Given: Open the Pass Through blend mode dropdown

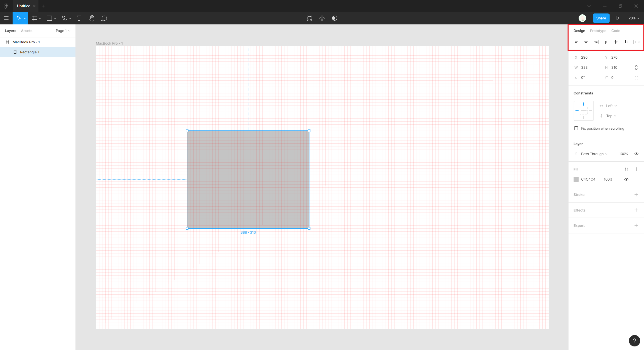Looking at the screenshot, I should 594,154.
